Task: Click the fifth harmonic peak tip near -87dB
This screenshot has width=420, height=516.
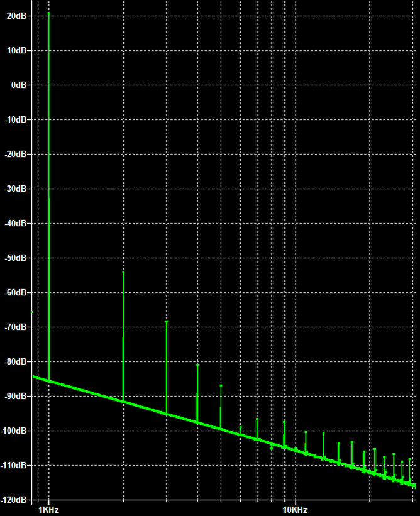Action: pos(221,385)
